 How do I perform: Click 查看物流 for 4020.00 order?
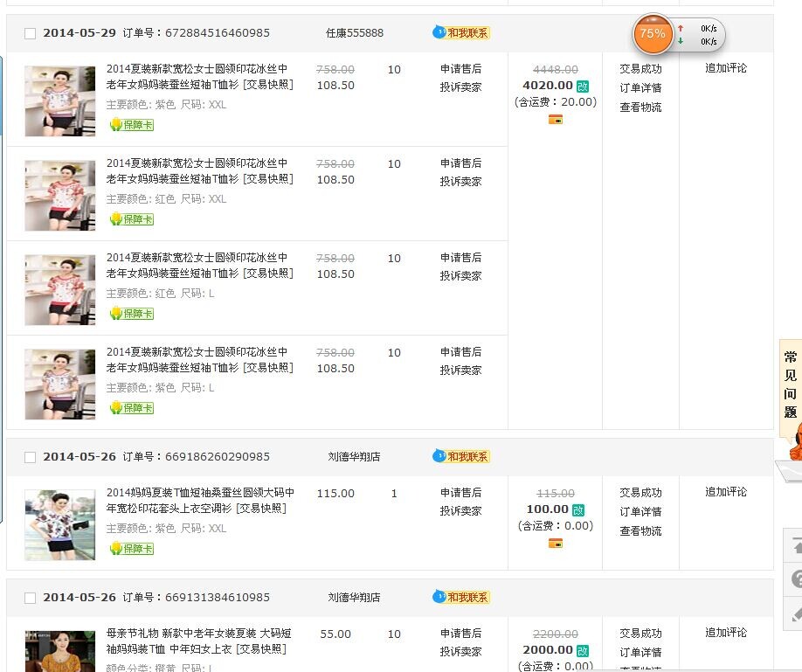[x=640, y=107]
